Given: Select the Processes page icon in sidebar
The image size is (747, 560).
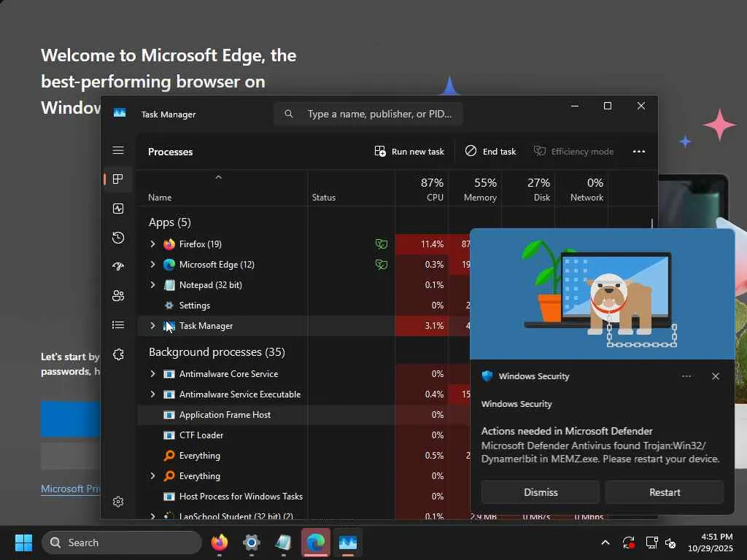Looking at the screenshot, I should (117, 179).
